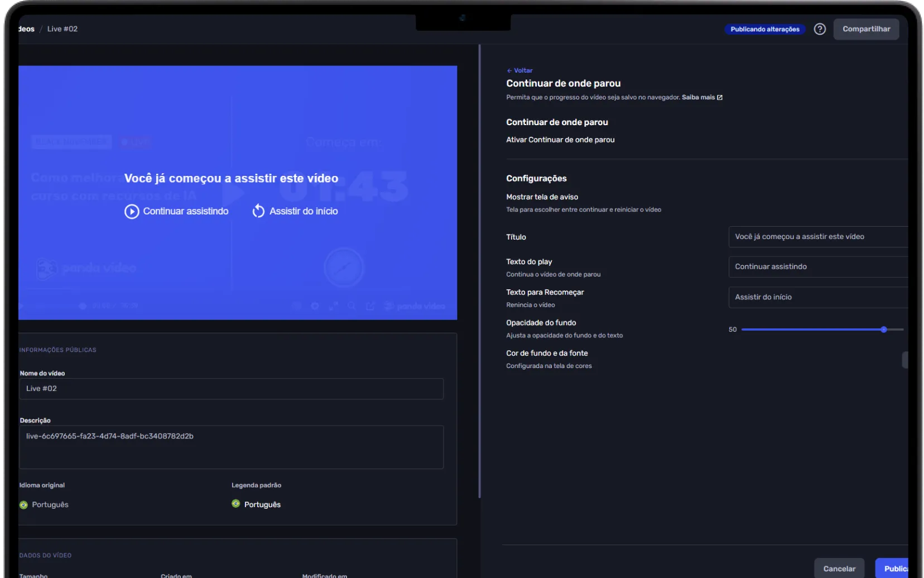The image size is (924, 578).
Task: Click the Configurada na tela de cores text
Action: [x=549, y=366]
